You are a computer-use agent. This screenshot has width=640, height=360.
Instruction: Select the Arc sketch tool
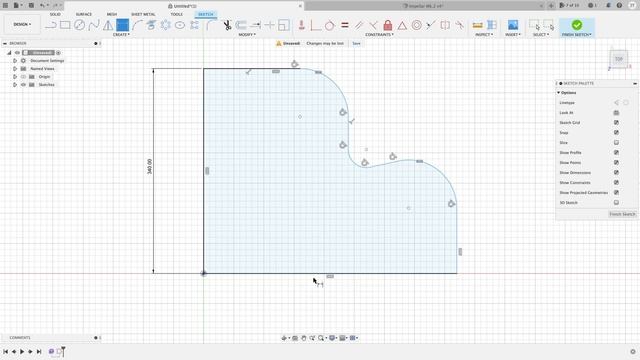pos(137,25)
